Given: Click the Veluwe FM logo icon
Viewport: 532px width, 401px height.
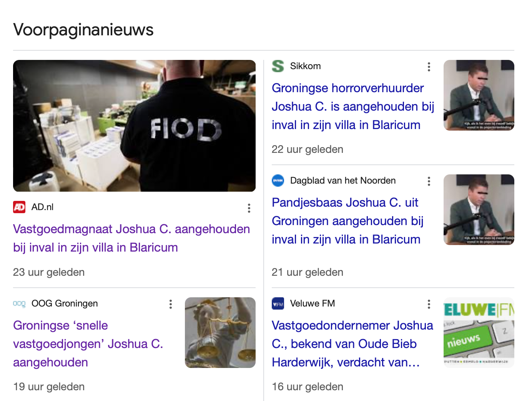Looking at the screenshot, I should [278, 303].
